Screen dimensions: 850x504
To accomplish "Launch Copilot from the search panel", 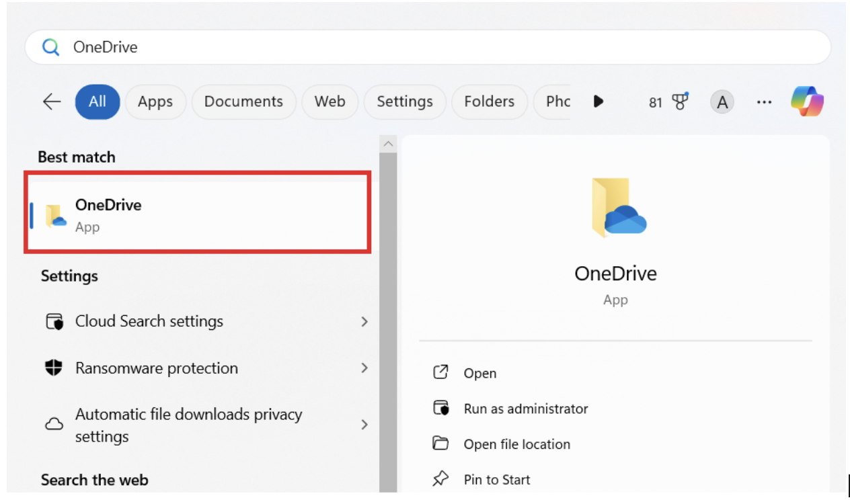I will [x=808, y=101].
